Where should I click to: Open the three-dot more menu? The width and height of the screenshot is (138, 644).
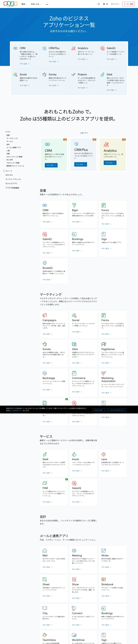coord(47,4)
